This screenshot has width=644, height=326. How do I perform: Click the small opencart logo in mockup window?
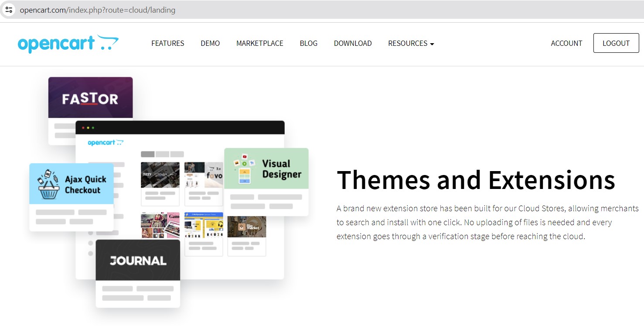point(106,143)
